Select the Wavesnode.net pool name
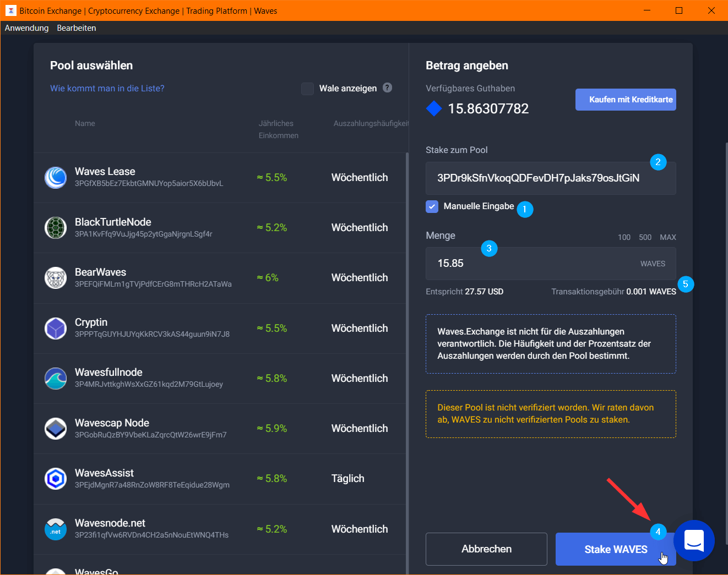 [x=110, y=523]
